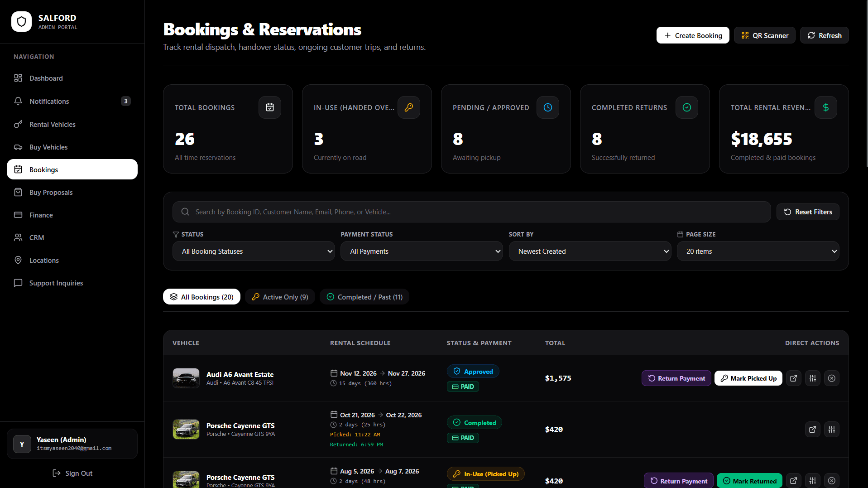Select Bookings in navigation
This screenshot has width=868, height=488.
pos(72,169)
